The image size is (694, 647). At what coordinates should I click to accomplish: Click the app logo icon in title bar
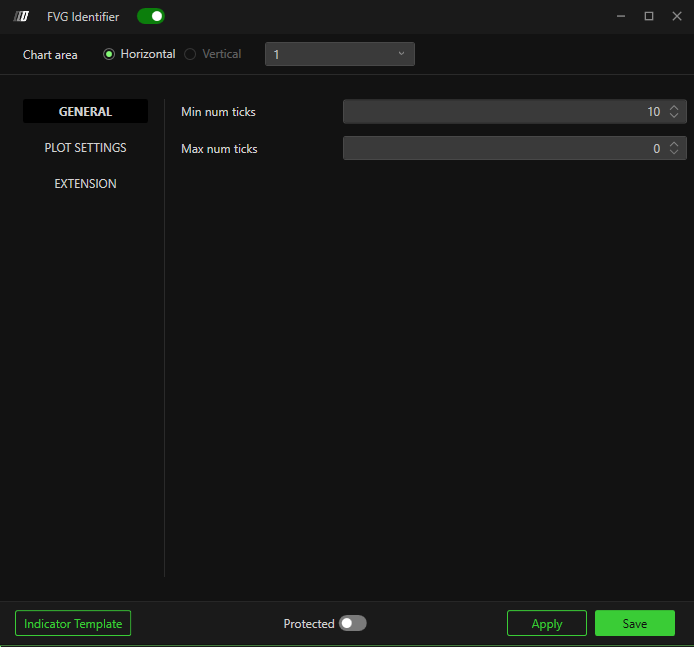pos(21,16)
